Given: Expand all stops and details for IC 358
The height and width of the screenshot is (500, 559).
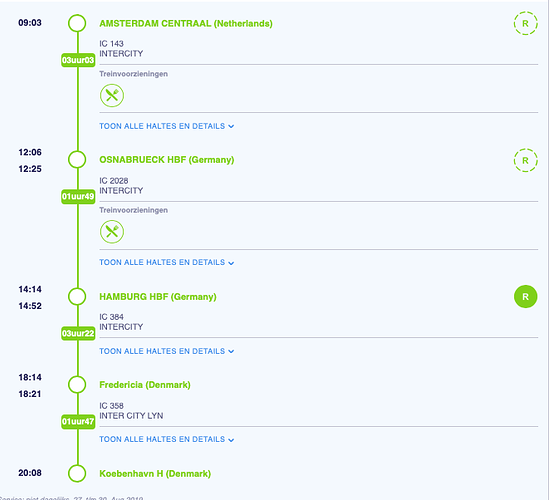Looking at the screenshot, I should [x=166, y=439].
